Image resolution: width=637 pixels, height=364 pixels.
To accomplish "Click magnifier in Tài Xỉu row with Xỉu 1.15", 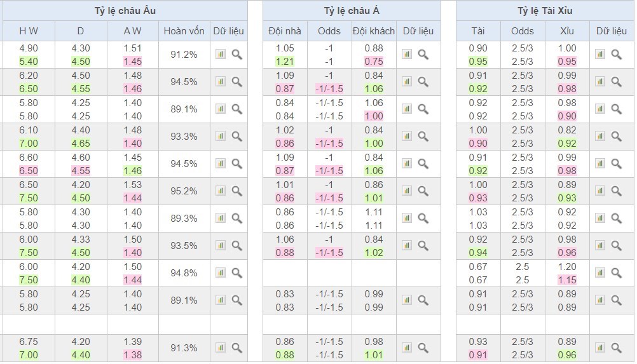I will pos(616,273).
